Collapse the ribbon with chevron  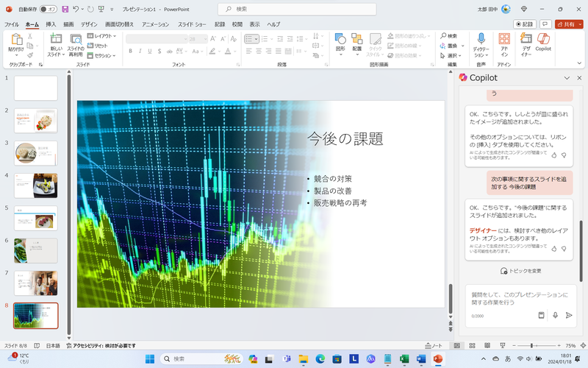pyautogui.click(x=579, y=63)
